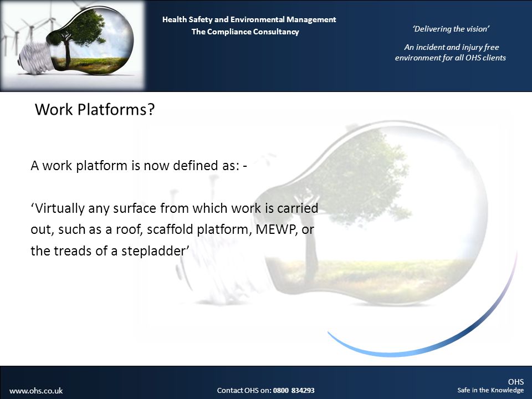Image resolution: width=532 pixels, height=399 pixels.
Task: Click the 'Contact OHS on: 0800 834293' text
Action: point(265,391)
